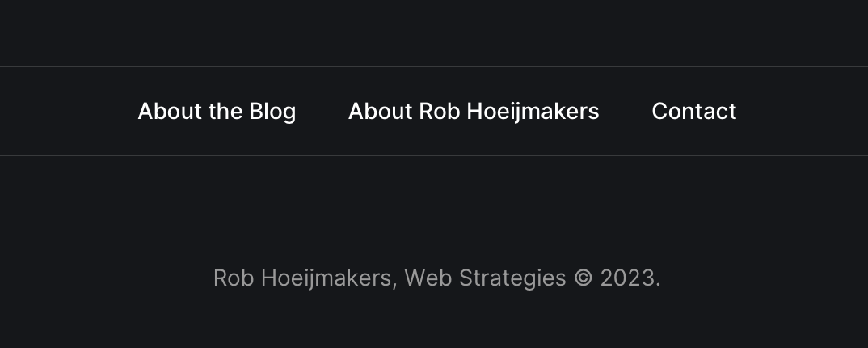The width and height of the screenshot is (868, 348).
Task: Select the Contact footer menu item
Action: pyautogui.click(x=693, y=111)
